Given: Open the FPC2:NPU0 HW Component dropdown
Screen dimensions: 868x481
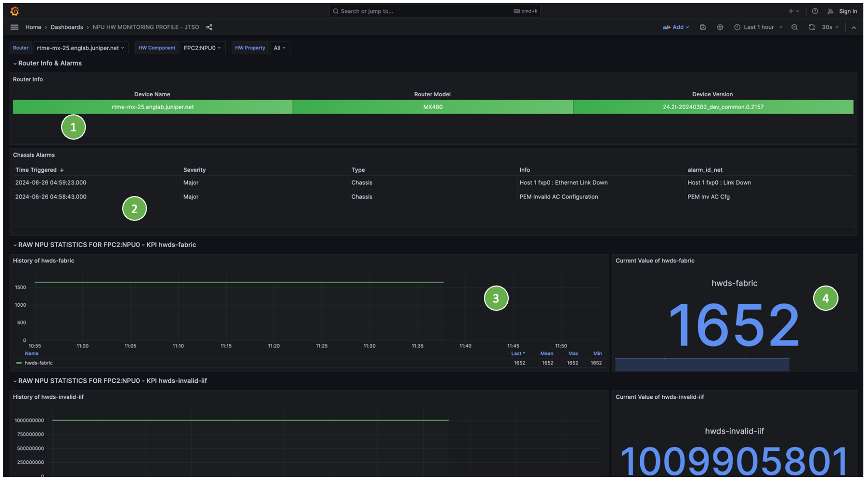Looking at the screenshot, I should coord(202,48).
